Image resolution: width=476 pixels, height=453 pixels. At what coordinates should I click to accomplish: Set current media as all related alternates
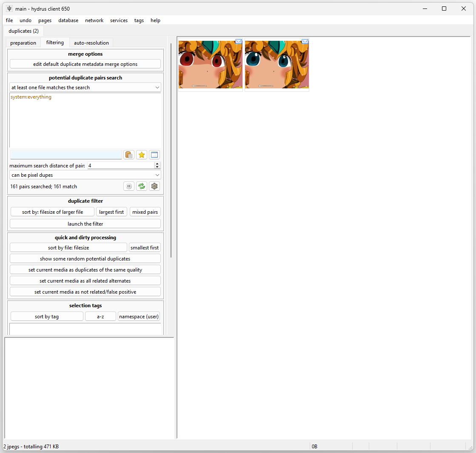point(86,281)
